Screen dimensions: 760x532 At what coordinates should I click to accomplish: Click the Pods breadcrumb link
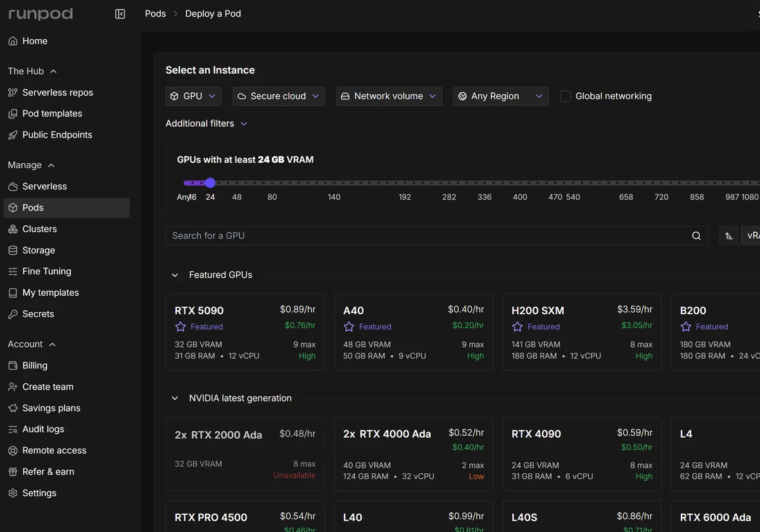(155, 13)
